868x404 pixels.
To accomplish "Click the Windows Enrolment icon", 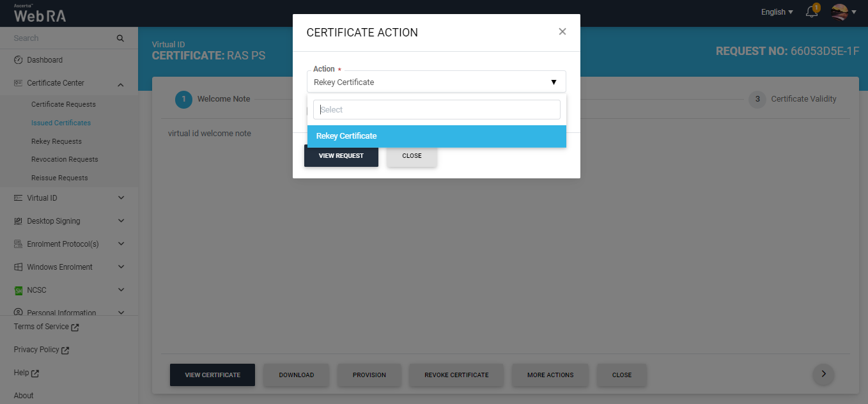I will click(19, 267).
